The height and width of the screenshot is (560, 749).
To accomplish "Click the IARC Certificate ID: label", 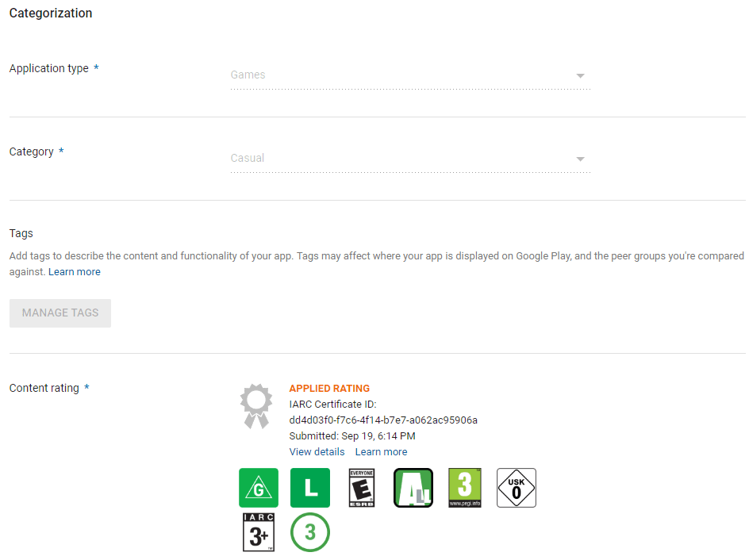I will [x=332, y=404].
